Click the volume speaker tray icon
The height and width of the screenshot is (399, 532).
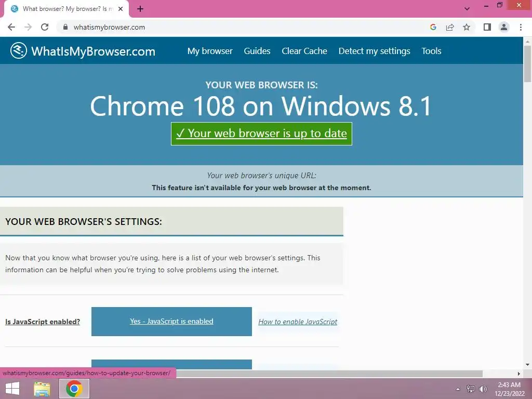click(x=483, y=389)
